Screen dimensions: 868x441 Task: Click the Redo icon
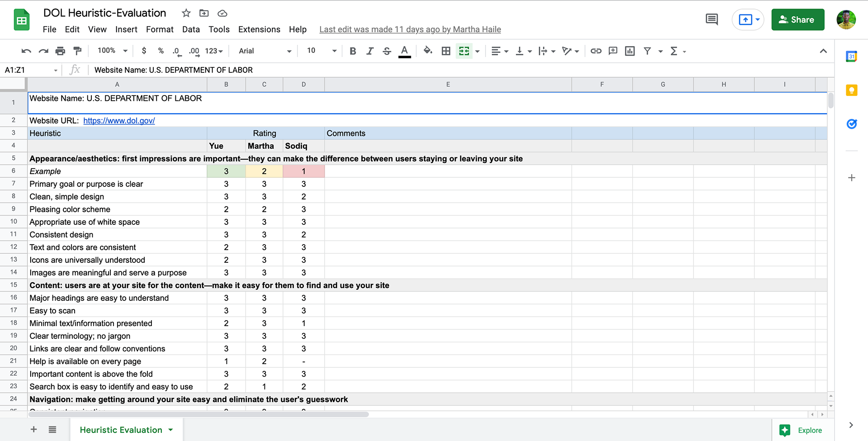point(43,51)
